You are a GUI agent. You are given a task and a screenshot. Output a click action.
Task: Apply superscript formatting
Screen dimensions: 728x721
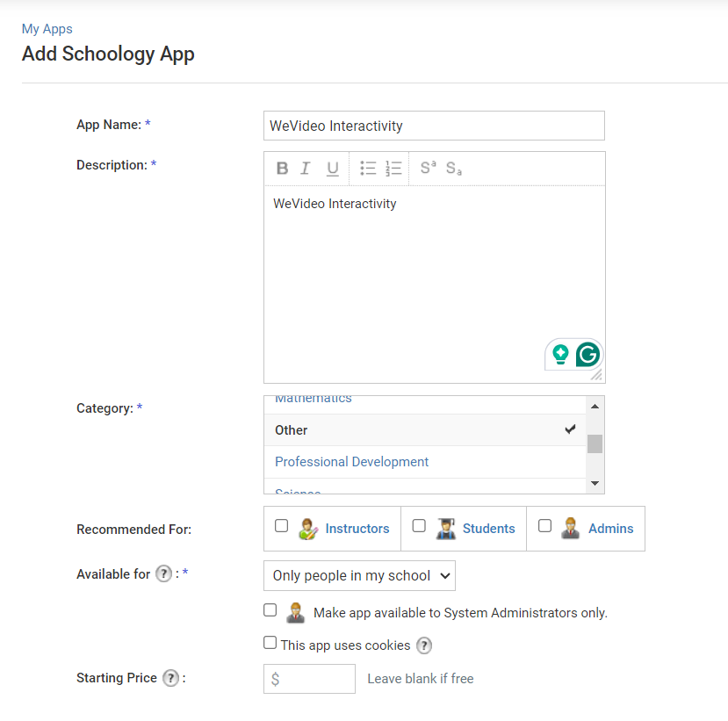pyautogui.click(x=428, y=167)
